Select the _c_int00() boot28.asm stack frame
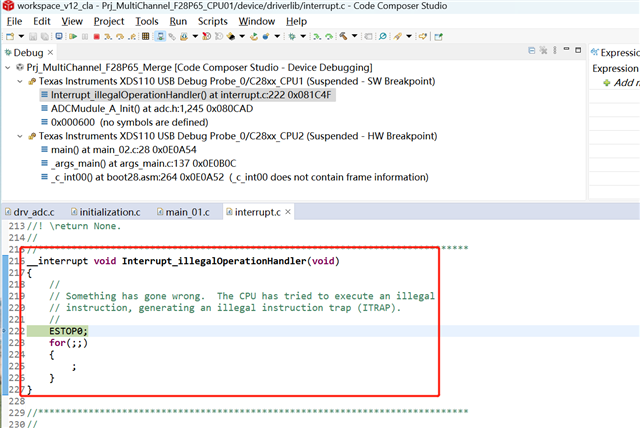 pyautogui.click(x=235, y=177)
